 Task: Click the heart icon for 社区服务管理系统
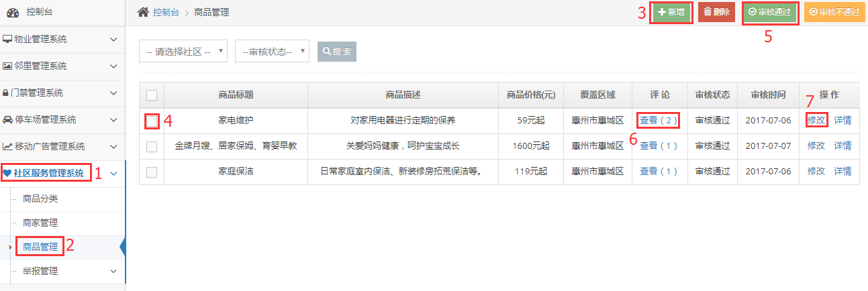(7, 173)
